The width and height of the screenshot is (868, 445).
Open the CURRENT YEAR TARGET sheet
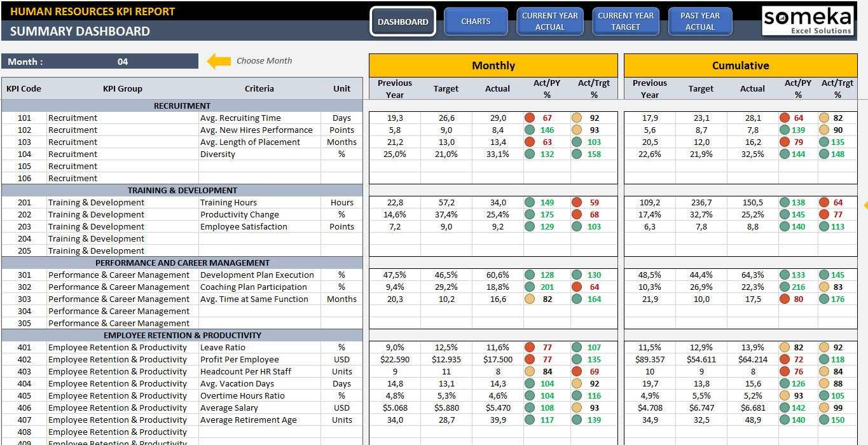(x=625, y=21)
